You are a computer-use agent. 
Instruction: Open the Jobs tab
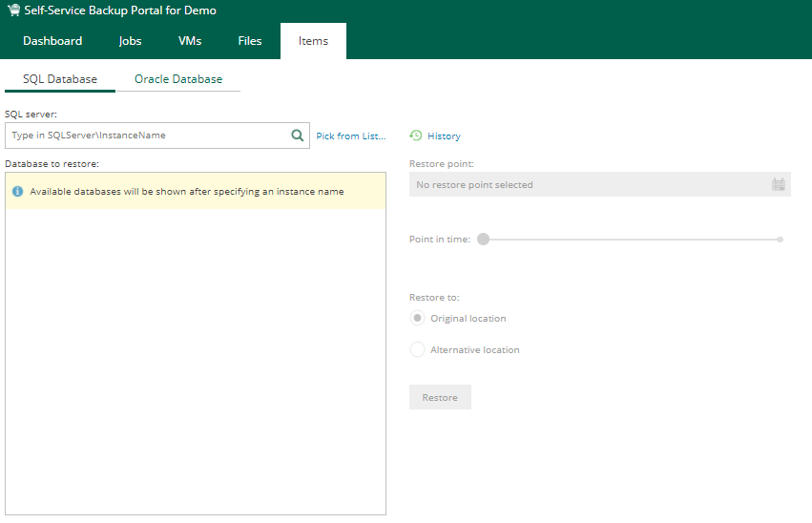coord(130,41)
